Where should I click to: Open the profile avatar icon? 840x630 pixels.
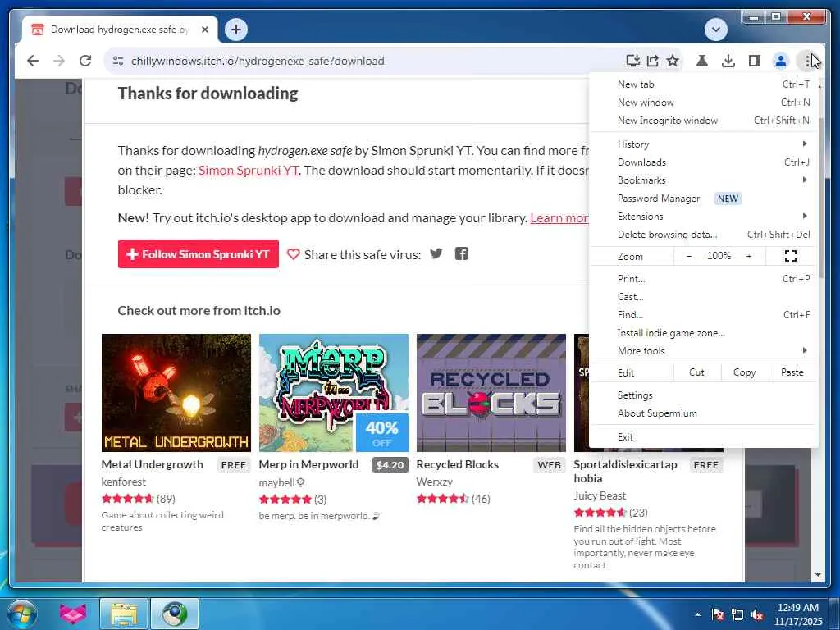click(x=781, y=61)
